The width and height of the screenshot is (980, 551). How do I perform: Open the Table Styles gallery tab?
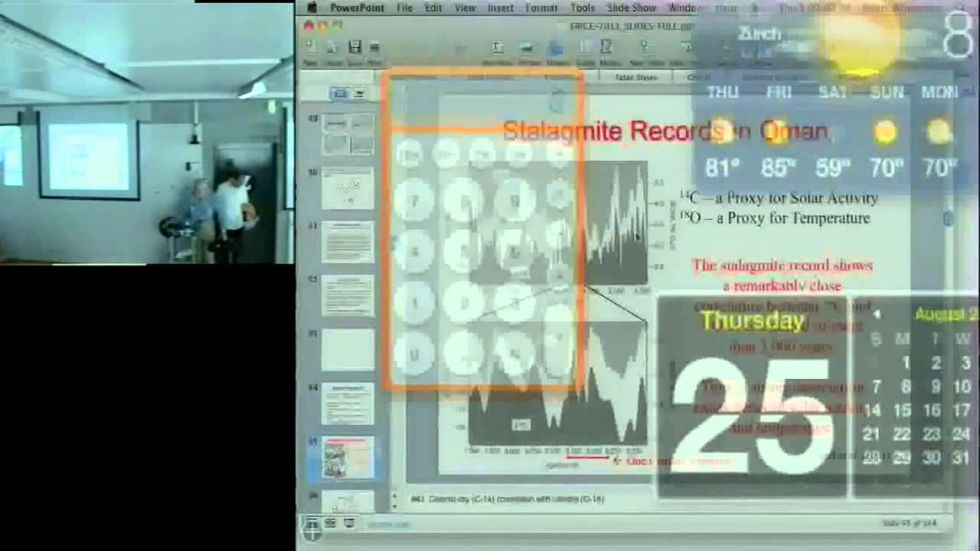point(636,77)
